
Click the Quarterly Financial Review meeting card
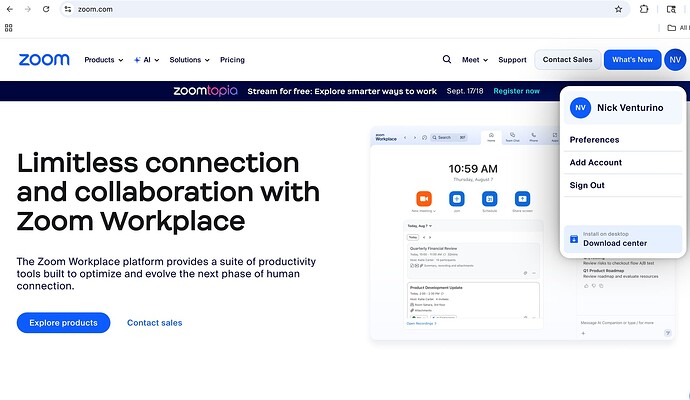(x=473, y=261)
